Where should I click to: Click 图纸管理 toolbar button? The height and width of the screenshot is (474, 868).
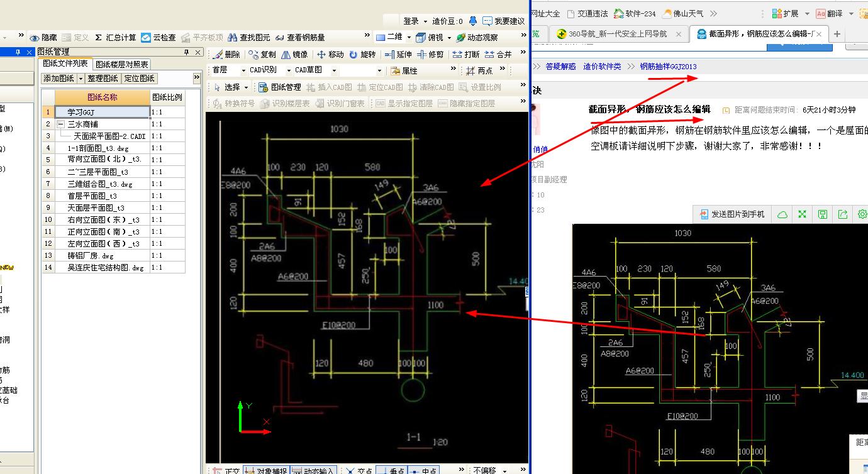(x=280, y=87)
